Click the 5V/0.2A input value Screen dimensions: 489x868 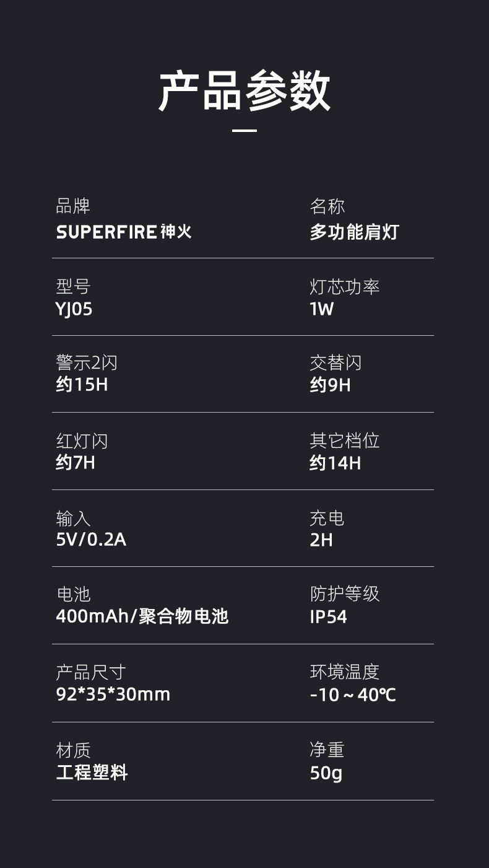[x=91, y=540]
